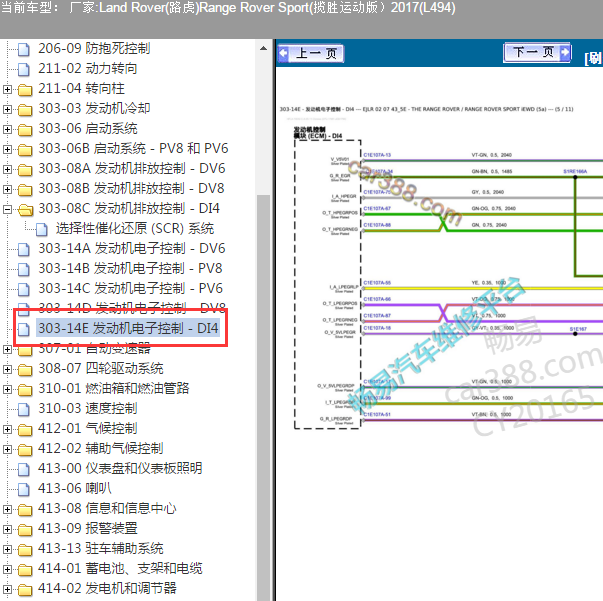Collapse the 303-08C 发动机排放控制 DI4 node
This screenshot has width=603, height=601.
point(7,209)
